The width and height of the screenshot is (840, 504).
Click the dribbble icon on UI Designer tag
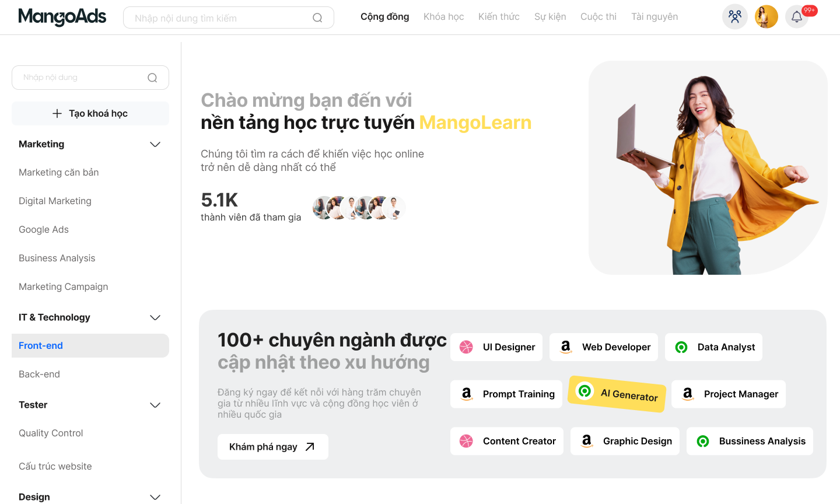click(466, 347)
